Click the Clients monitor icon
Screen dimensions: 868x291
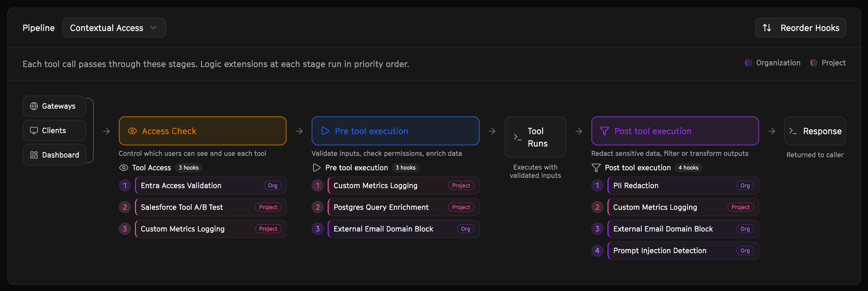pos(34,131)
